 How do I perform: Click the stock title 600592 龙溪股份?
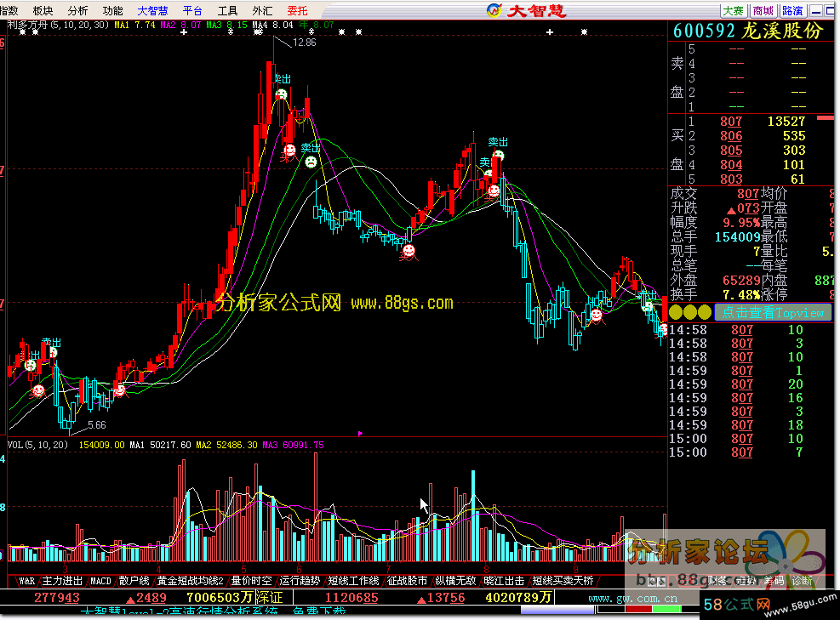[x=747, y=31]
